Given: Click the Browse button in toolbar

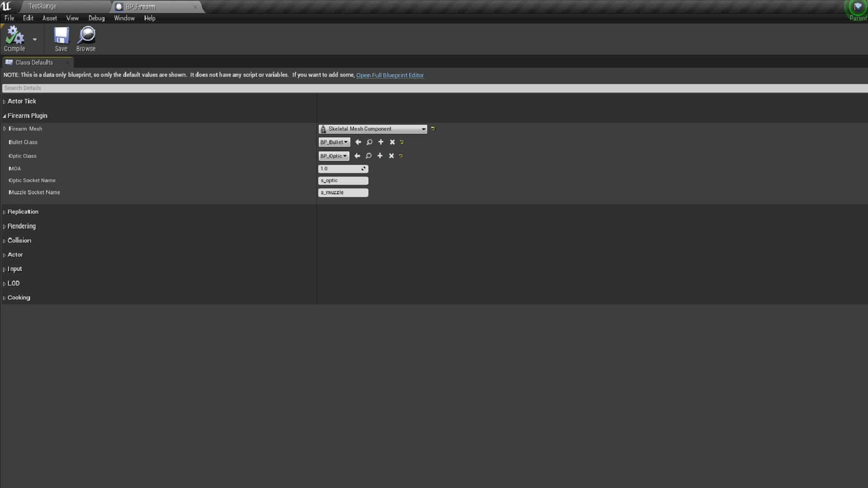Looking at the screenshot, I should pos(86,39).
